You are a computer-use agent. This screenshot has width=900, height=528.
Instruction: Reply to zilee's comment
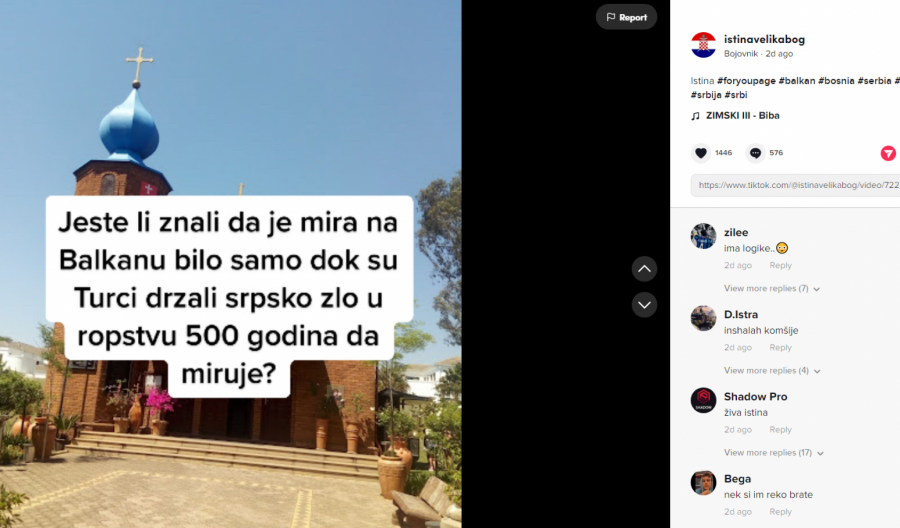tap(780, 265)
